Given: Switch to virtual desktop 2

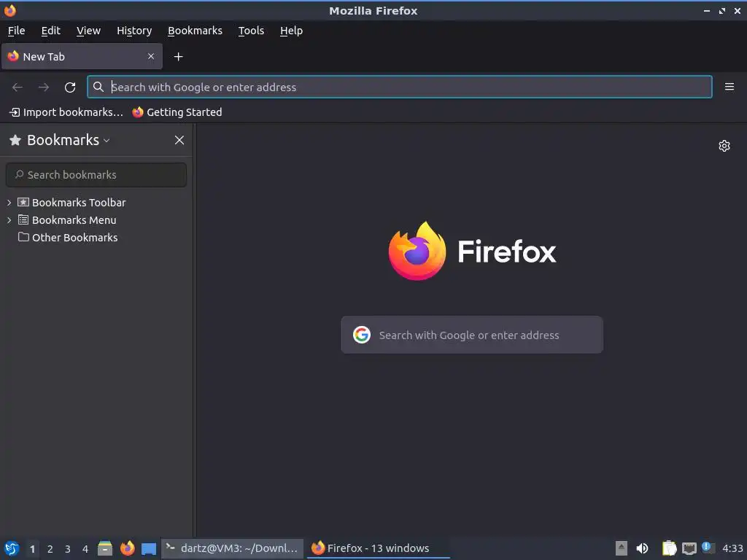Looking at the screenshot, I should [x=50, y=549].
